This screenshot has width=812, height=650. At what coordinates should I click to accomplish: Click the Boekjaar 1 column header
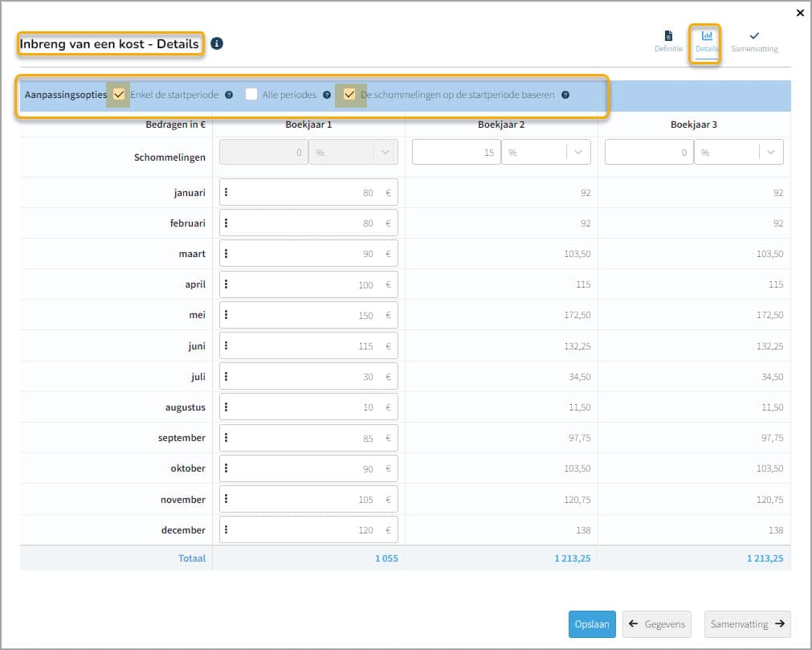pyautogui.click(x=308, y=125)
